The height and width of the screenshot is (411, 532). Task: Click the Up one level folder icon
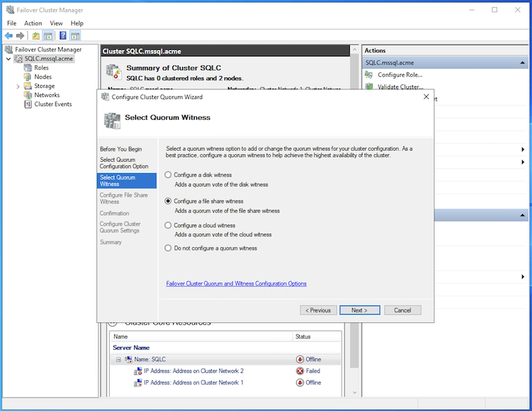tap(36, 36)
